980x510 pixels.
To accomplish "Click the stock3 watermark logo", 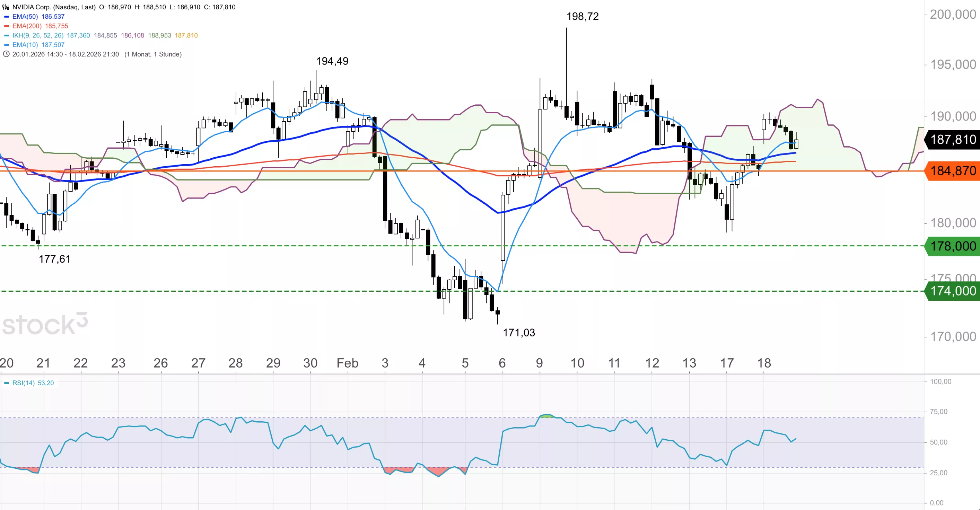I will click(x=45, y=324).
